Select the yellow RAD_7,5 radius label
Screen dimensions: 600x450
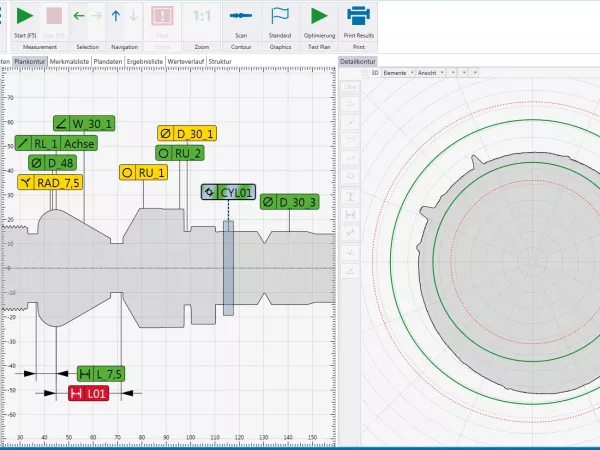[x=49, y=183]
